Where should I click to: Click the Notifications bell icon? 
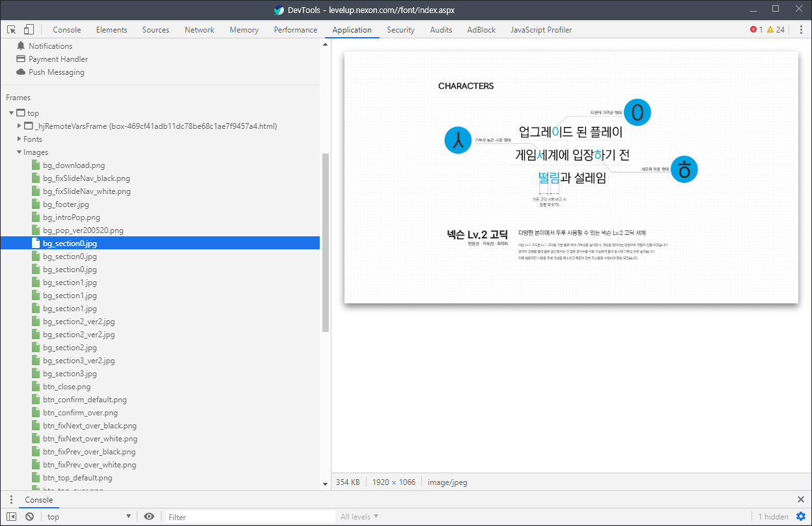pyautogui.click(x=21, y=46)
